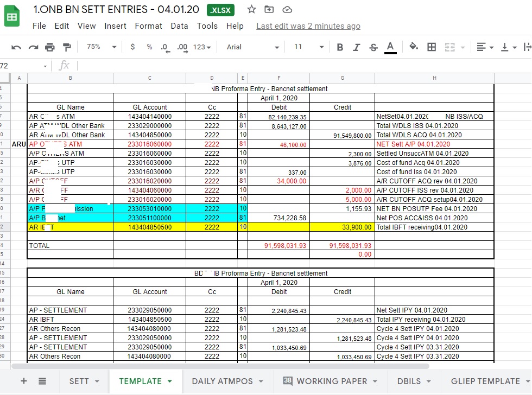Screen dimensions: 532x395
Task: Toggle strikethrough formatting
Action: click(373, 47)
